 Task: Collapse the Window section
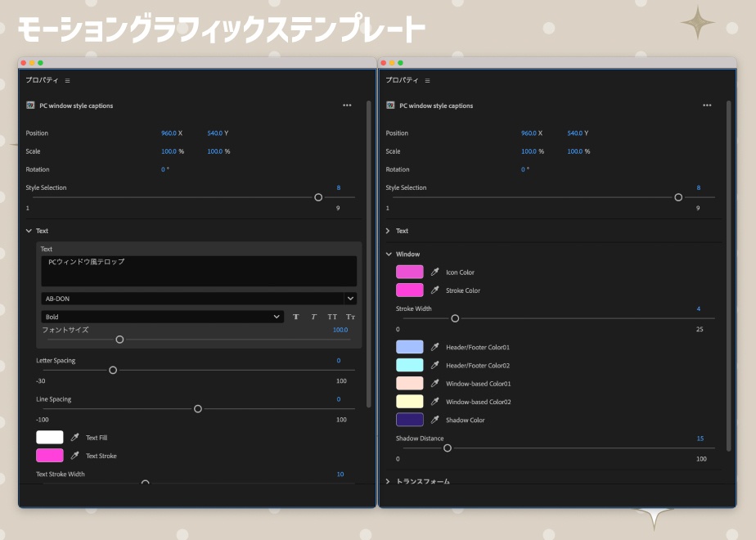[389, 254]
